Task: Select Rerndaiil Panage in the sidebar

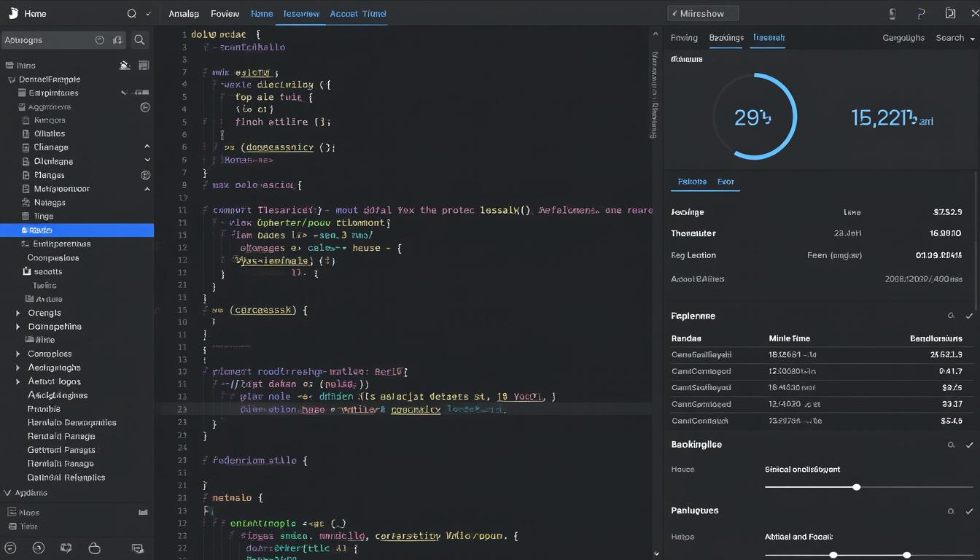Action: point(61,436)
